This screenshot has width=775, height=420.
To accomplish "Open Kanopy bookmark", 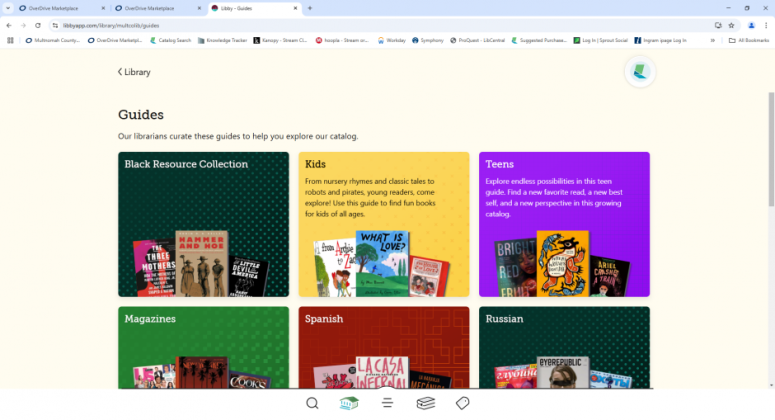I will pos(281,41).
